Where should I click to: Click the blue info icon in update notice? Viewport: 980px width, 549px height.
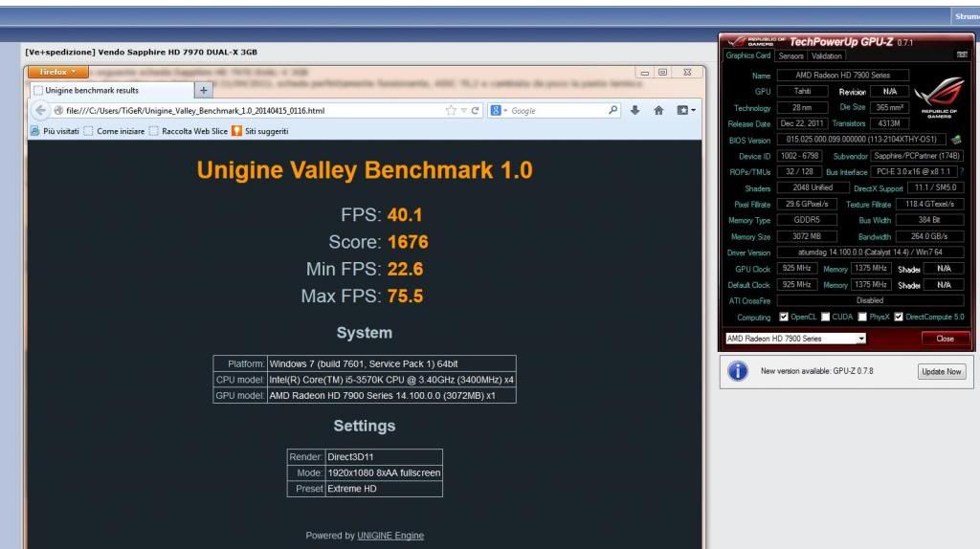738,371
